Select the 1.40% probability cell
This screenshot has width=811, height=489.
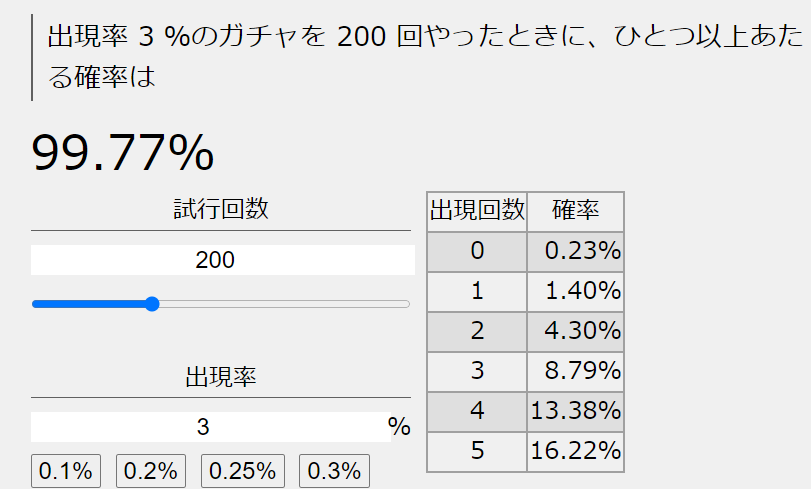[576, 291]
